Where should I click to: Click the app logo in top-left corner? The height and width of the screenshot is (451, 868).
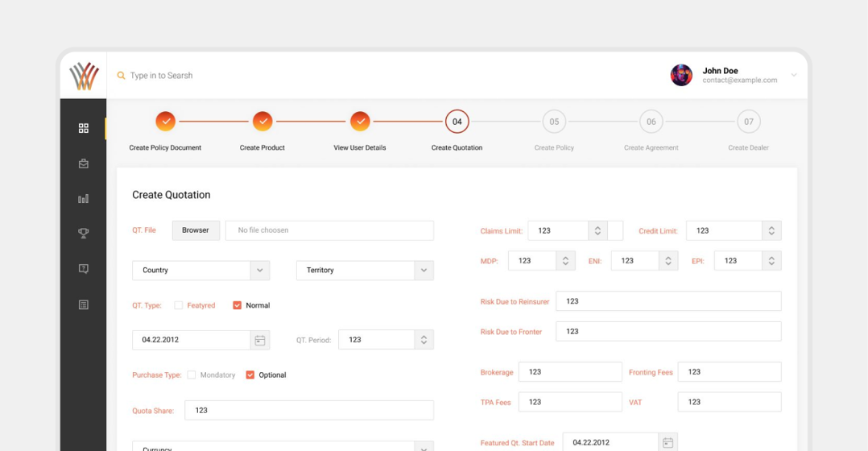click(83, 76)
